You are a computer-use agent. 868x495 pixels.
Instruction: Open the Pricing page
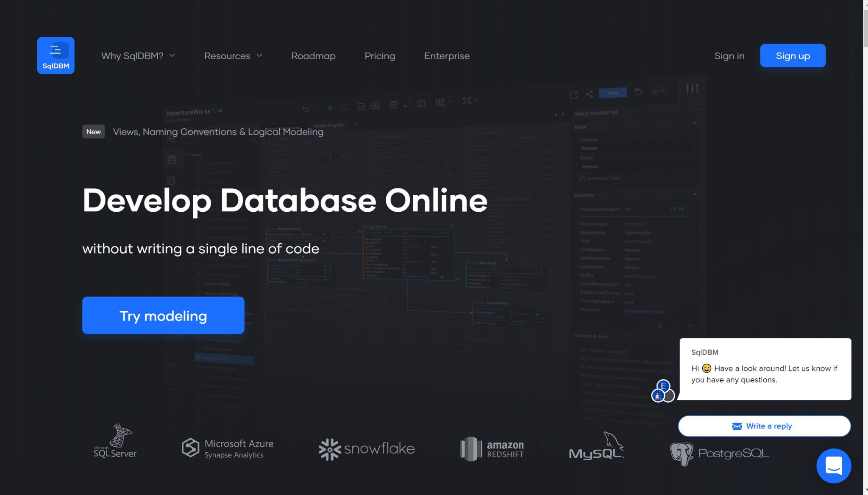click(x=380, y=56)
